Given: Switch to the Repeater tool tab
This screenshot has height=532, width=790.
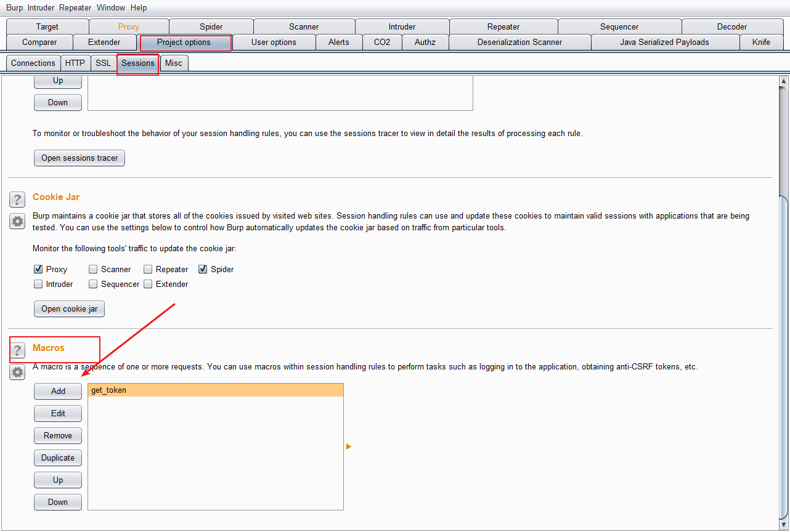Looking at the screenshot, I should coord(503,26).
